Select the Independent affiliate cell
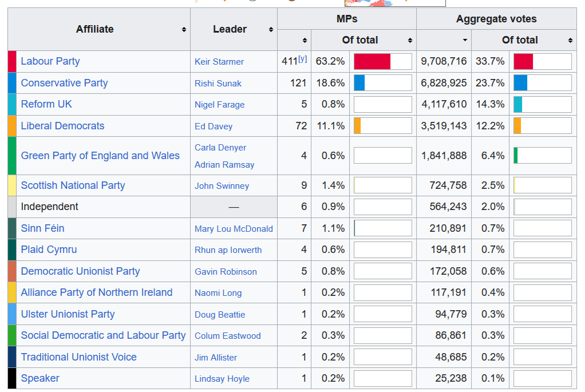The width and height of the screenshot is (585, 392). tap(104, 207)
